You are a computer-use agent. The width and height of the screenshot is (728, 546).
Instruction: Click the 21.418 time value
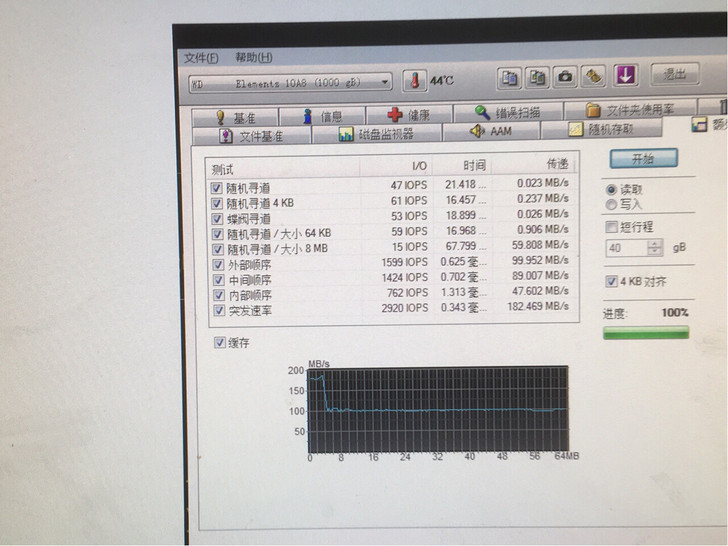pos(461,185)
